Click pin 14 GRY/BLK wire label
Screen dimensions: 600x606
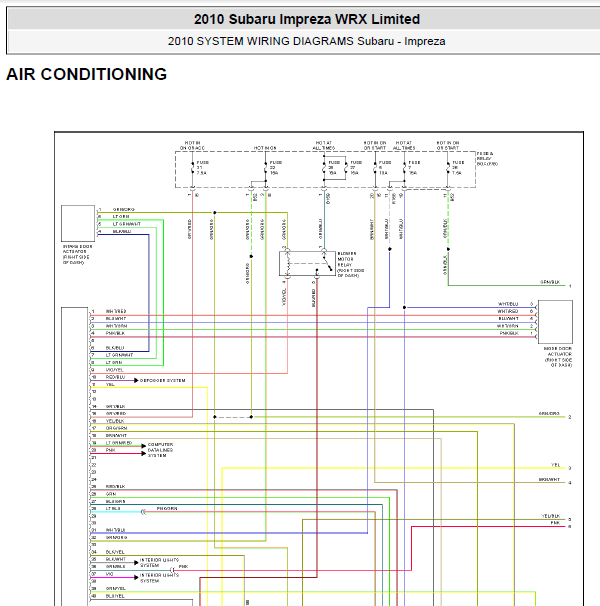pos(115,406)
